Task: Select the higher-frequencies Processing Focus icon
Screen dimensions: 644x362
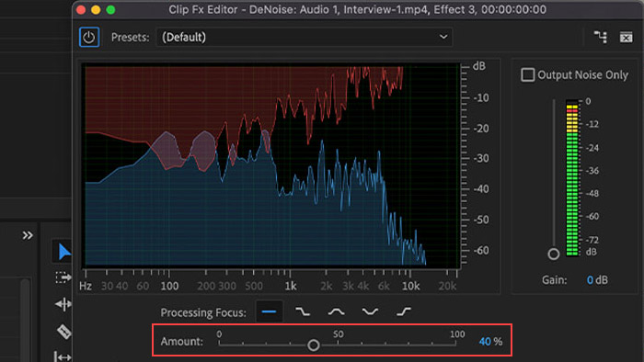Action: tap(404, 312)
